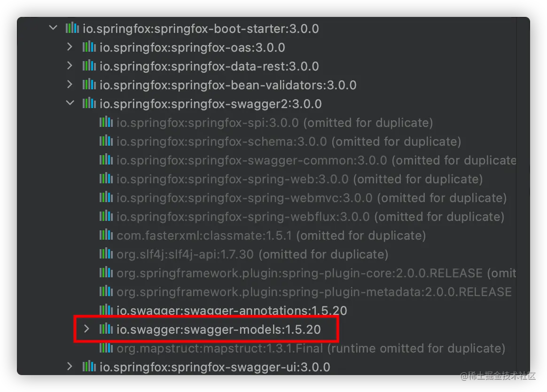Expand the springfox-data-rest:3.0.0 dependency
The height and width of the screenshot is (392, 547).
[70, 66]
